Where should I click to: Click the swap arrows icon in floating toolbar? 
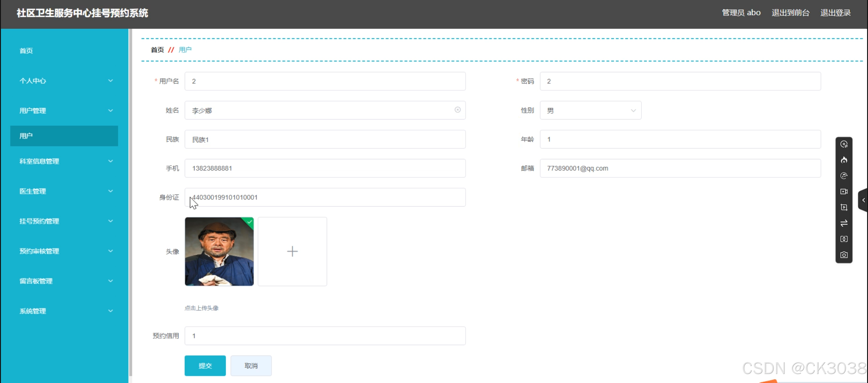[x=844, y=223]
